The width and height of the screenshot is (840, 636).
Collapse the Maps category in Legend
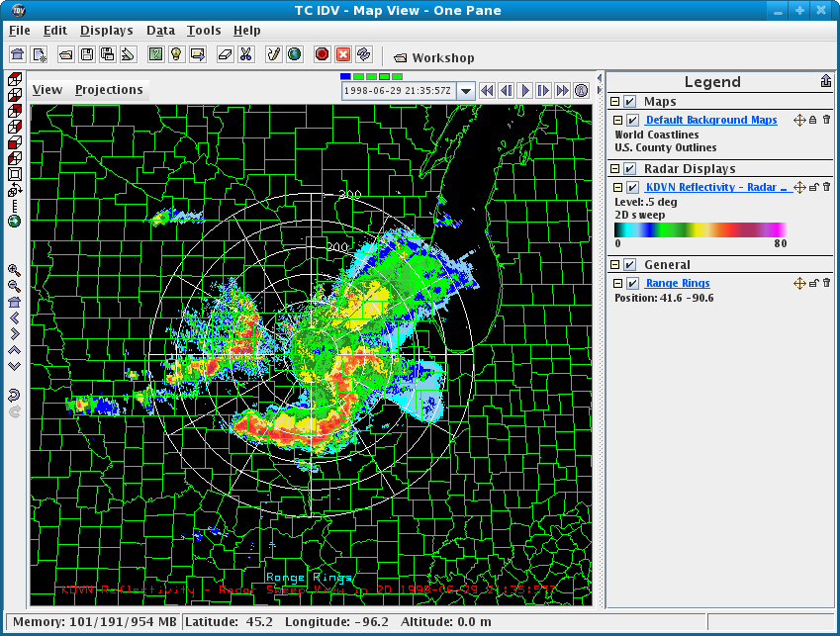615,102
